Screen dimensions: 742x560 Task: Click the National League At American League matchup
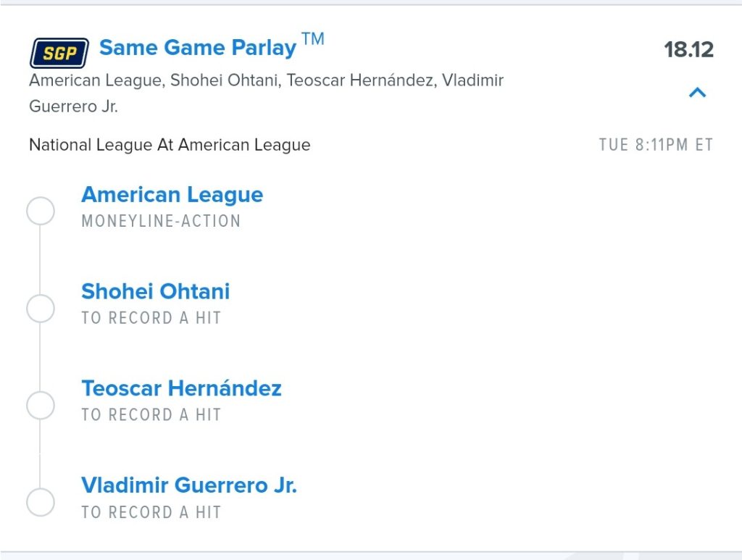tap(170, 145)
